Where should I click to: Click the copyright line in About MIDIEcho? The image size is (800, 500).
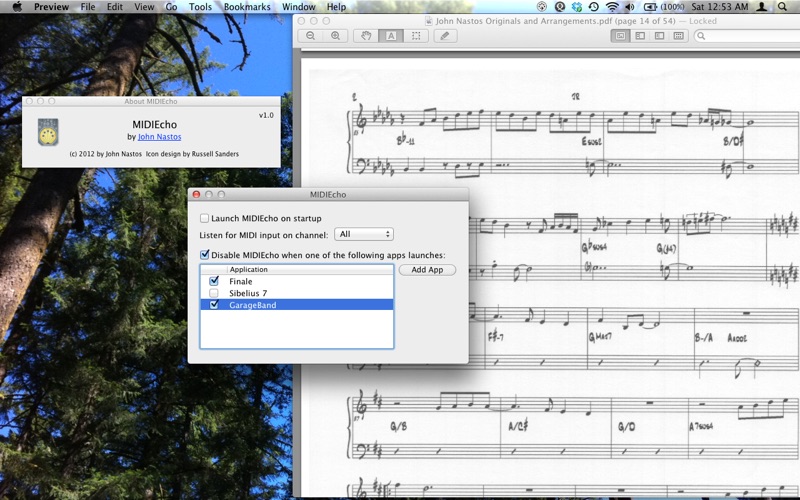[x=154, y=154]
